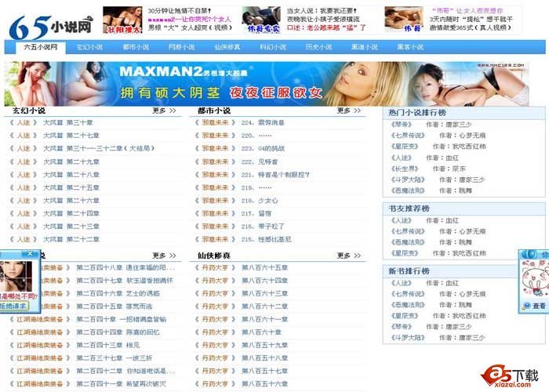Click the 伟哥专卖 ad thumbnail at the top
Image resolution: width=549 pixels, height=392 pixels.
261,20
